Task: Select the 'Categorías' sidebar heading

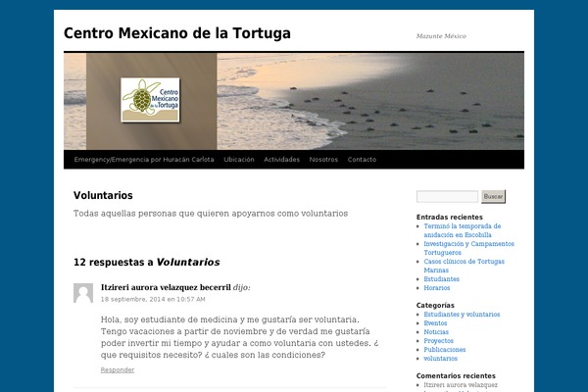Action: tap(435, 306)
